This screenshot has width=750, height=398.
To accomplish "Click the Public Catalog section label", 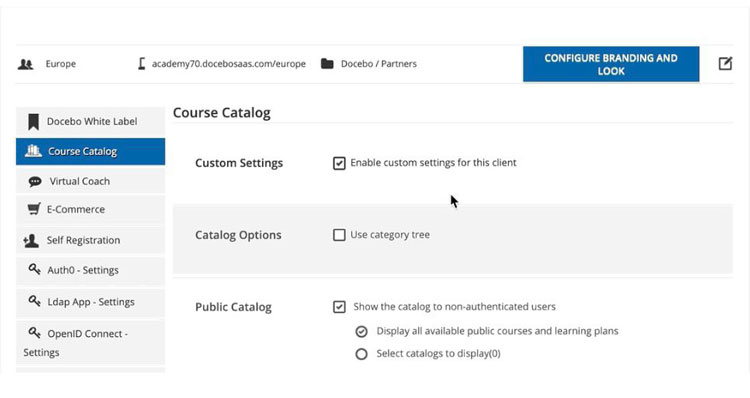I will (x=233, y=307).
